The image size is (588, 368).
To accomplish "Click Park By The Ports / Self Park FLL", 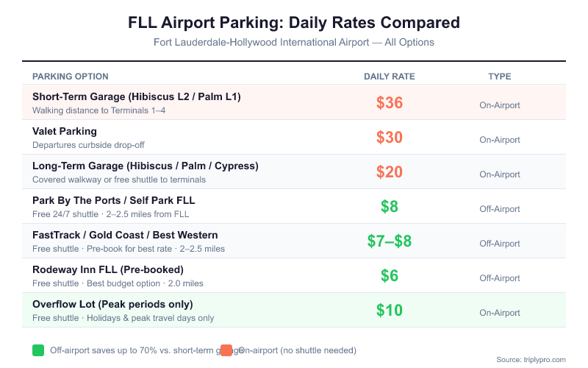I will click(114, 200).
